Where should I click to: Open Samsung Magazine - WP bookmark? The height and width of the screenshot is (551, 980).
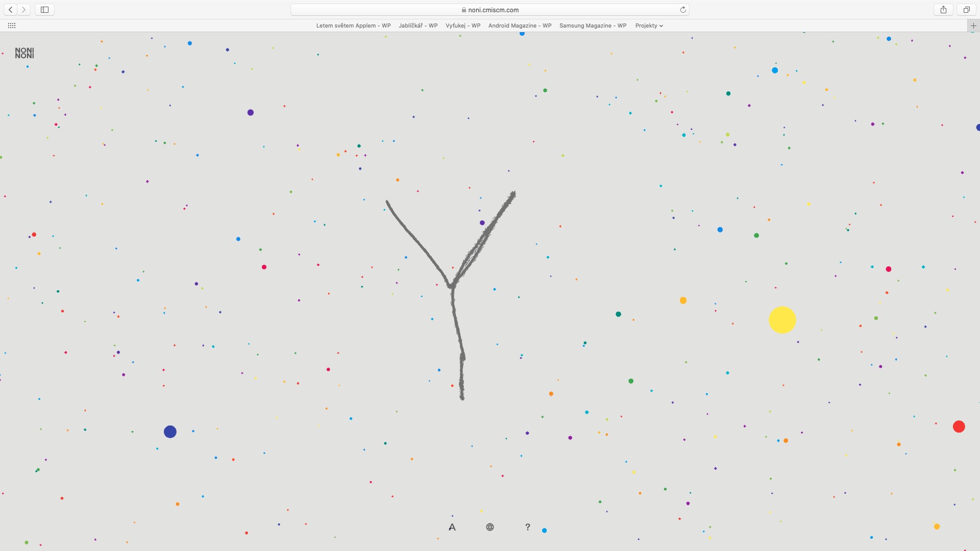[593, 26]
